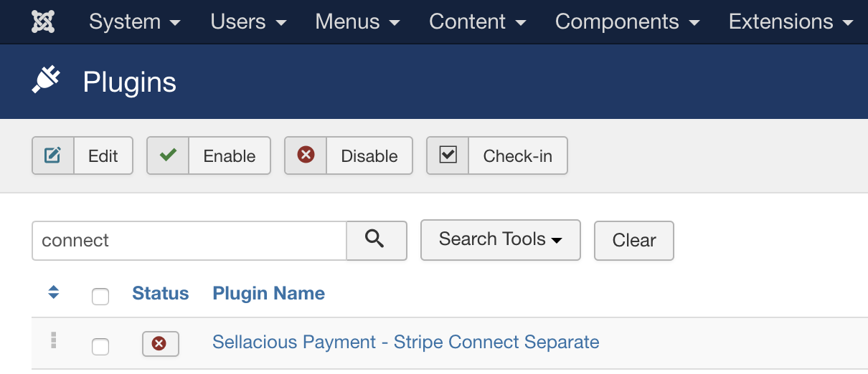The width and height of the screenshot is (868, 374).
Task: Click the magnifying glass search button
Action: click(376, 240)
